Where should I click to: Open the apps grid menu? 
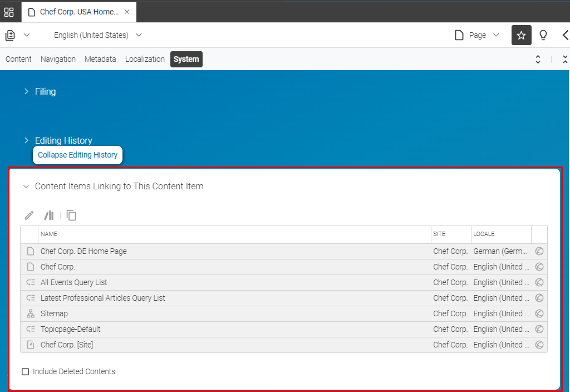9,12
